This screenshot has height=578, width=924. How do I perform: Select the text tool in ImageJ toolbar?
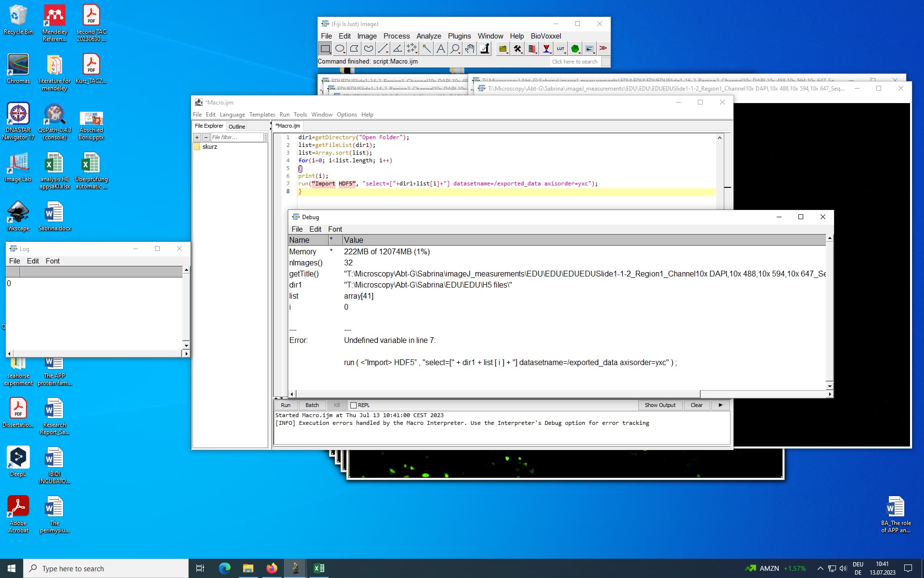coord(441,48)
